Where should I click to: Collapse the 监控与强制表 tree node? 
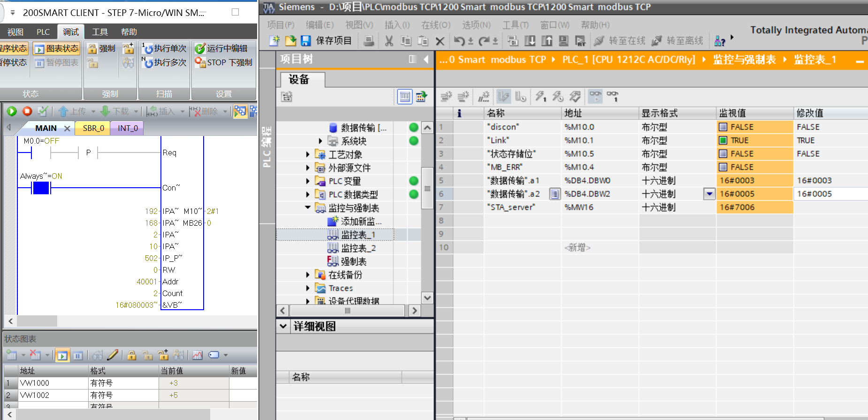click(308, 207)
